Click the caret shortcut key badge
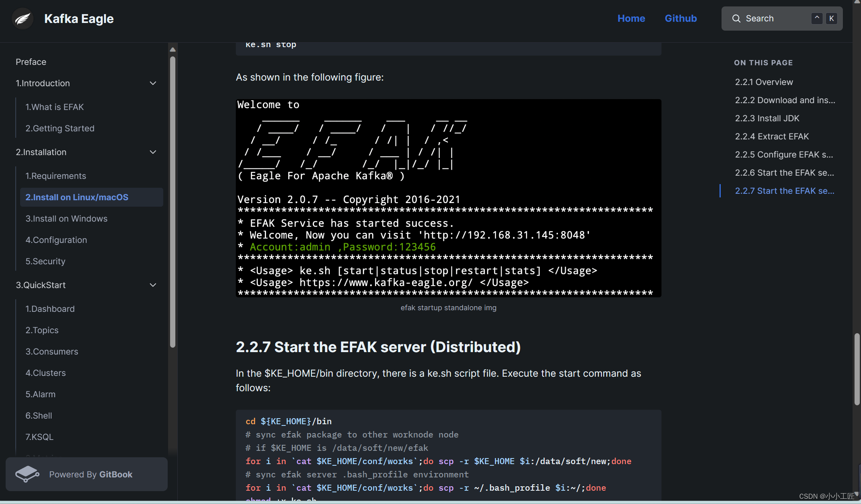The height and width of the screenshot is (504, 861). (817, 19)
